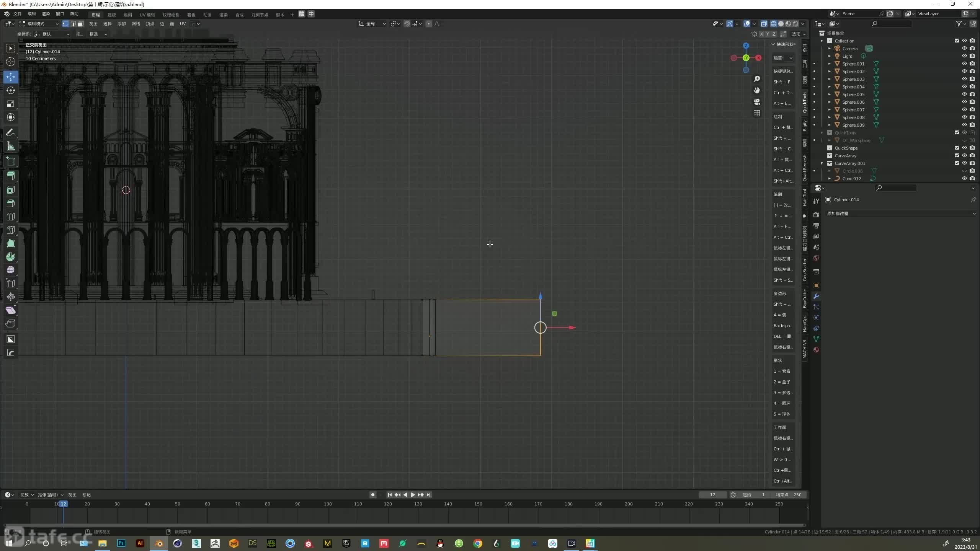Switch orthographic/perspective grid icon
This screenshot has height=551, width=980.
pos(757,113)
